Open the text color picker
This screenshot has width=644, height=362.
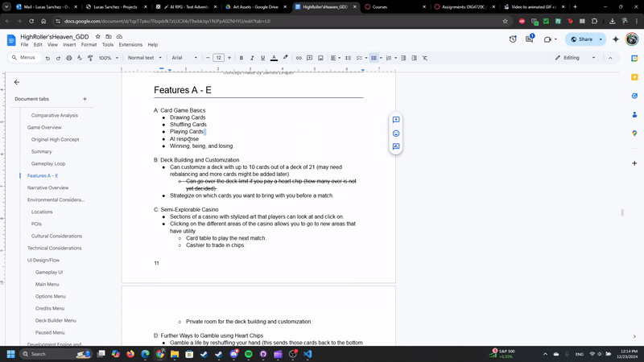click(x=274, y=58)
